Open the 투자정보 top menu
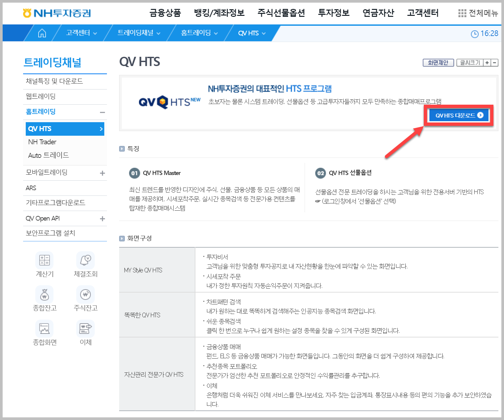504x420 pixels. pyautogui.click(x=334, y=13)
